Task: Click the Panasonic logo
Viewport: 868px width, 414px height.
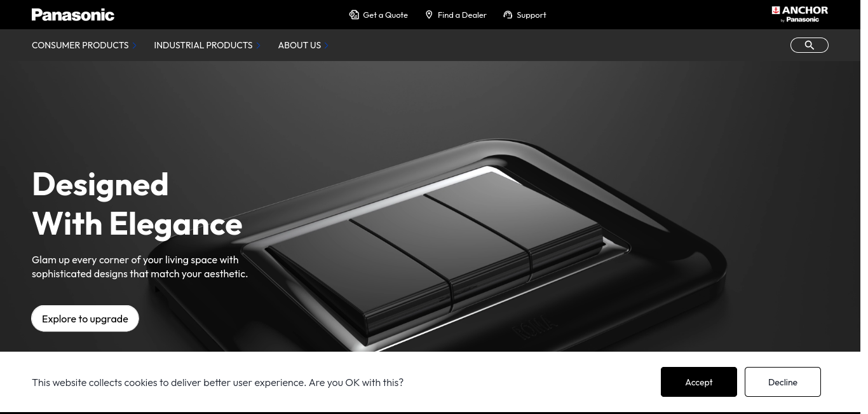Action: click(73, 15)
